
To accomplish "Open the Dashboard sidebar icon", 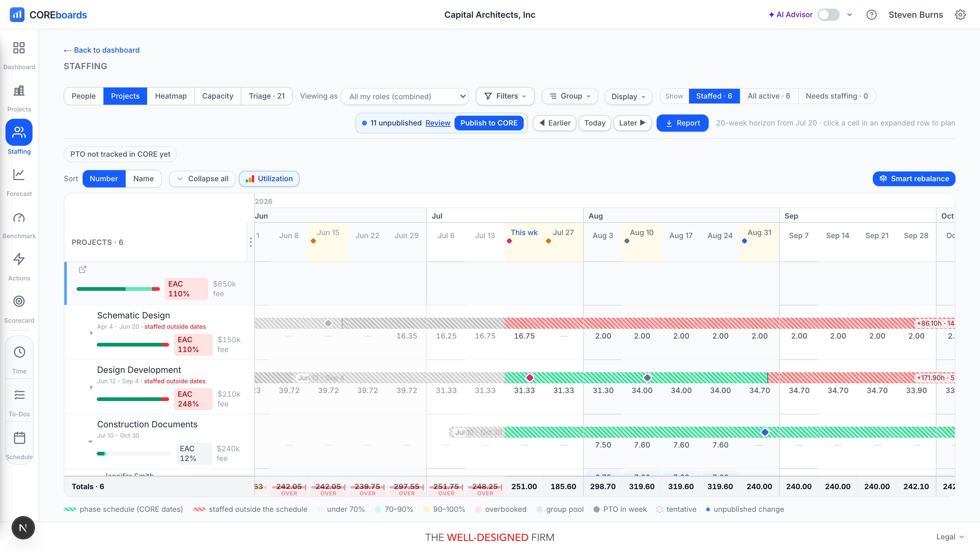I will point(19,48).
